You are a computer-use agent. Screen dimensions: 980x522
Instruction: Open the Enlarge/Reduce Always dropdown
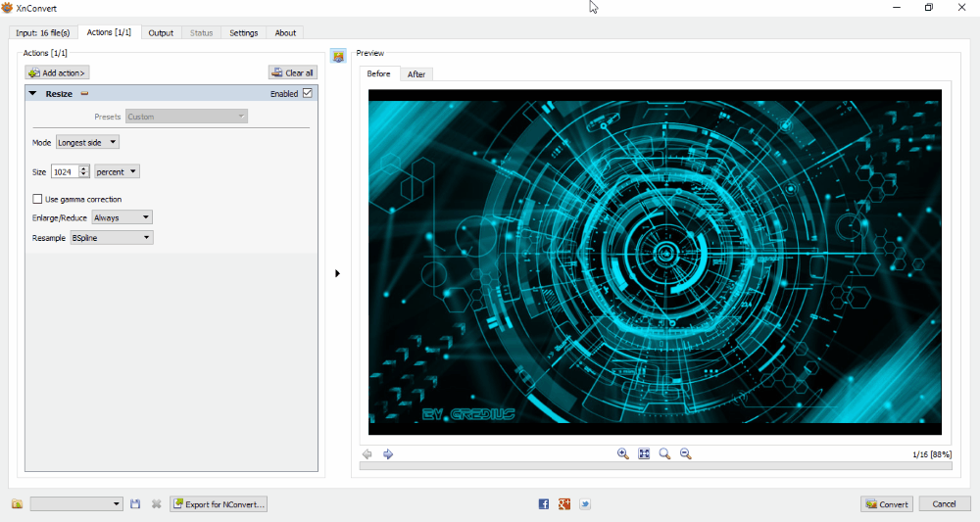coord(122,218)
